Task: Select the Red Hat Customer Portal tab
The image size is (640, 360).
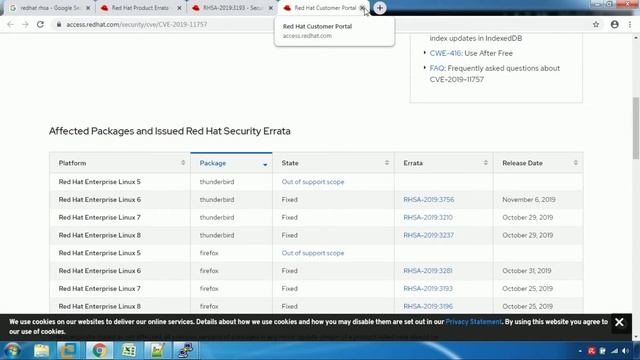Action: pos(324,8)
